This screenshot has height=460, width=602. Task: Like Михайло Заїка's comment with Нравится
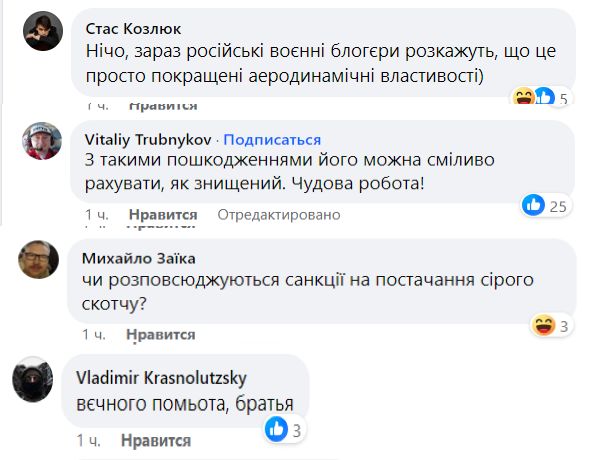pos(160,334)
